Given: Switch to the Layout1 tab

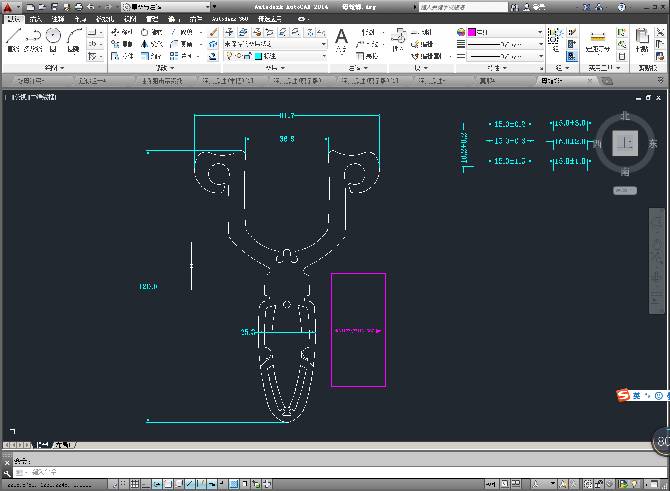Looking at the screenshot, I should click(62, 445).
